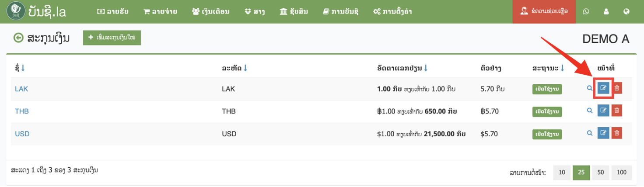
Task: Edit the USD currency row
Action: point(603,133)
